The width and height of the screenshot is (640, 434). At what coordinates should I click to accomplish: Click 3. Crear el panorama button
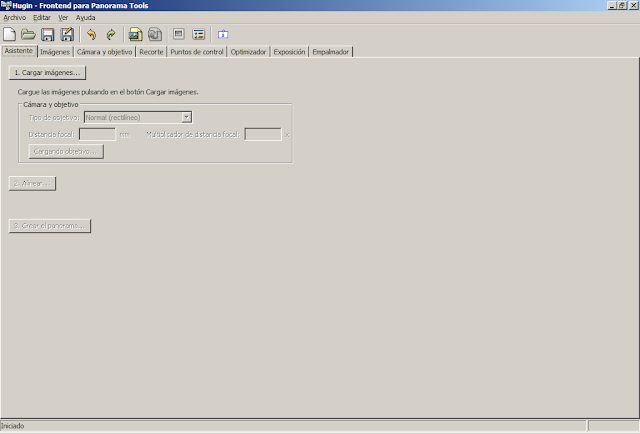(50, 226)
